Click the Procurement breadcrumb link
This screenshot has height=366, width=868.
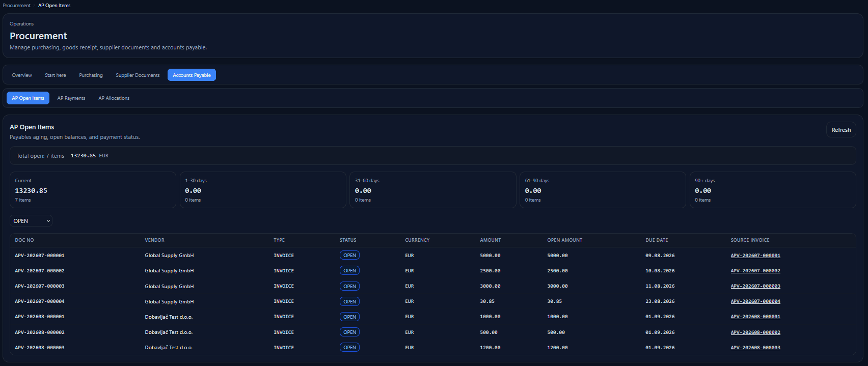[17, 6]
